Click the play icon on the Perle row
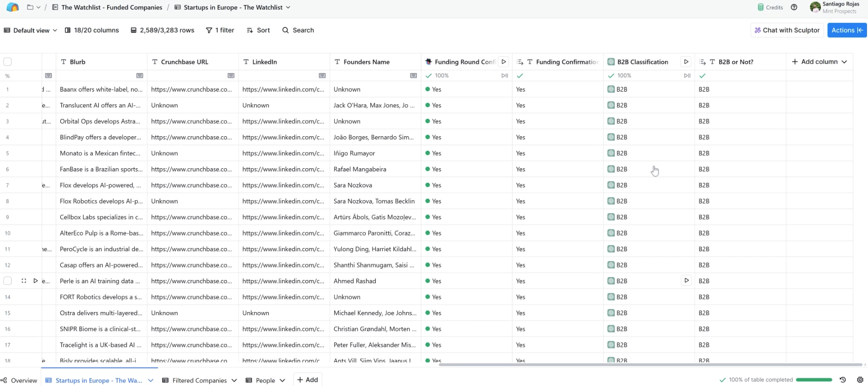This screenshot has width=868, height=386. 35,281
